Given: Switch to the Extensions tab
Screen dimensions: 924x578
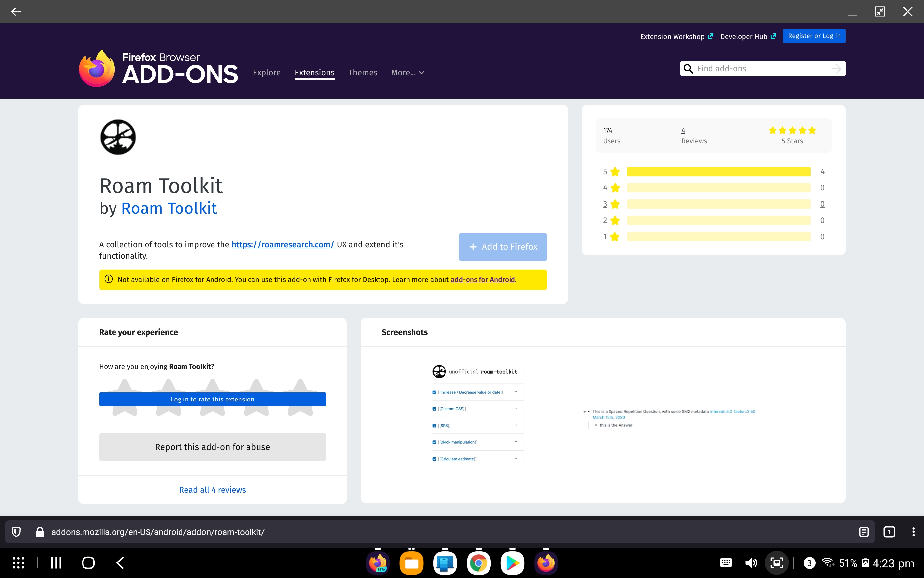Looking at the screenshot, I should tap(314, 73).
